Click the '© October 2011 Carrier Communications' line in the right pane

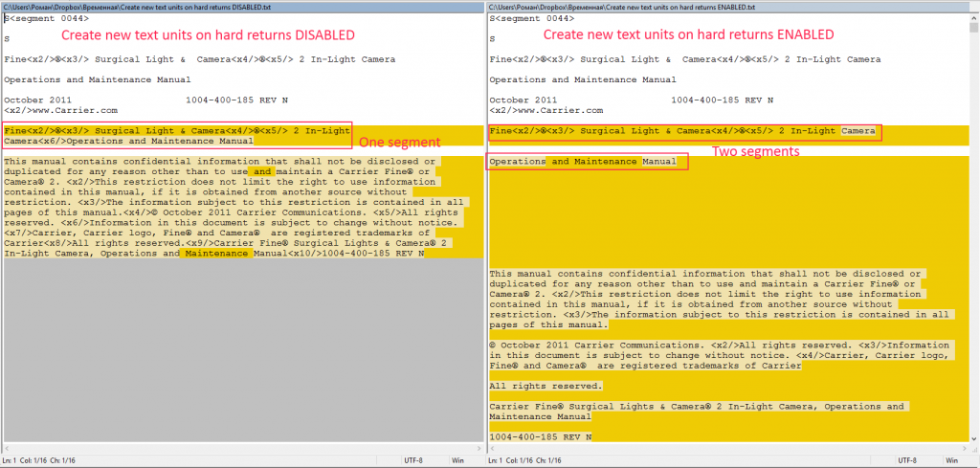coord(719,345)
